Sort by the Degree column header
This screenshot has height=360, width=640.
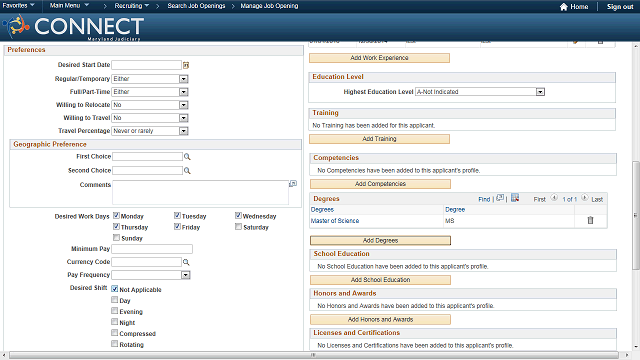tap(455, 209)
